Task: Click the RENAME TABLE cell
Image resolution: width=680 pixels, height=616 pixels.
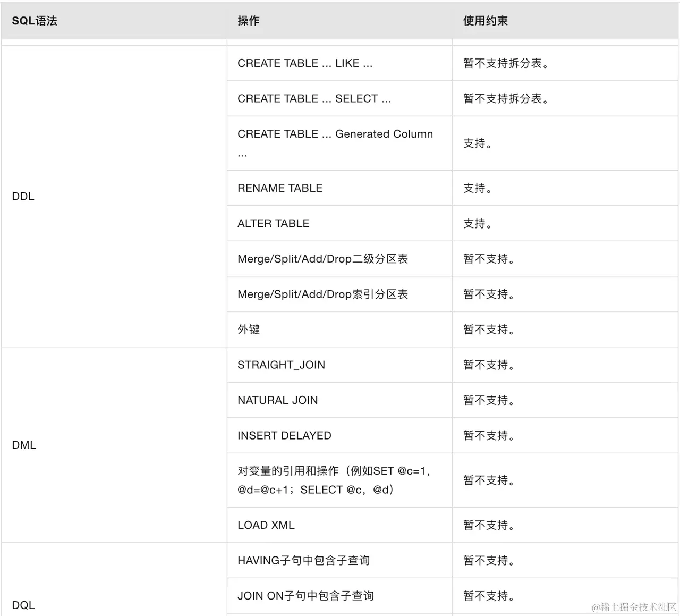Action: click(x=279, y=188)
